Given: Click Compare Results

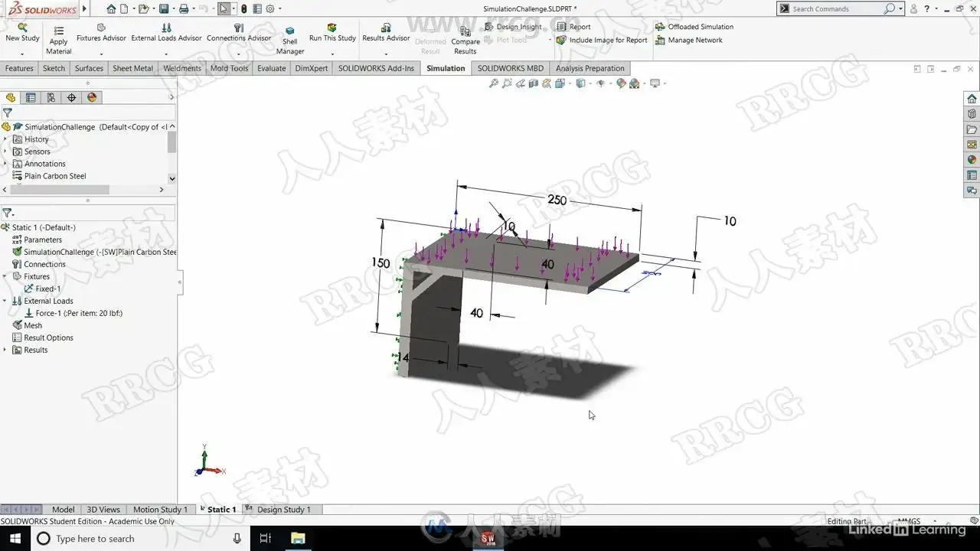Looking at the screenshot, I should [x=465, y=42].
